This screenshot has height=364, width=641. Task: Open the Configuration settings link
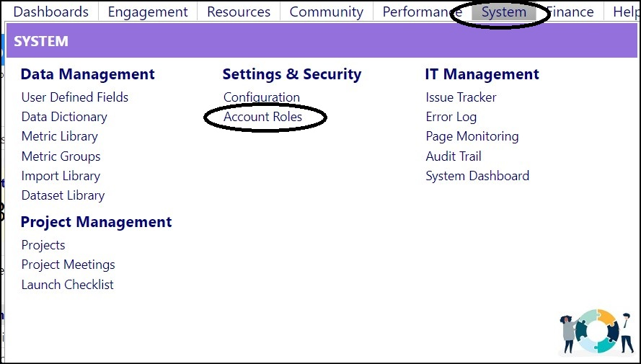pyautogui.click(x=262, y=97)
